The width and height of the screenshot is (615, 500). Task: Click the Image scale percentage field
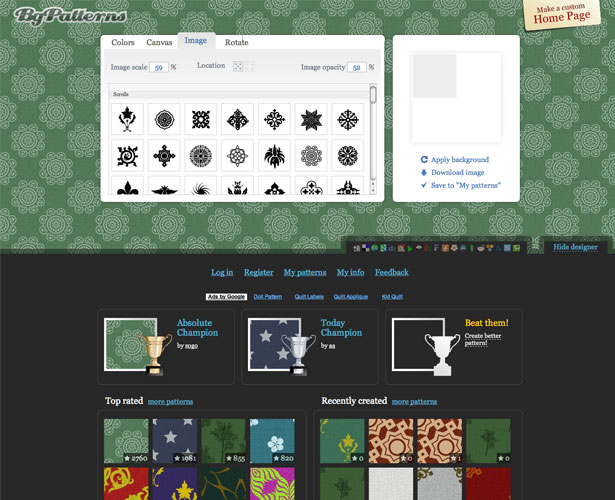click(x=159, y=67)
